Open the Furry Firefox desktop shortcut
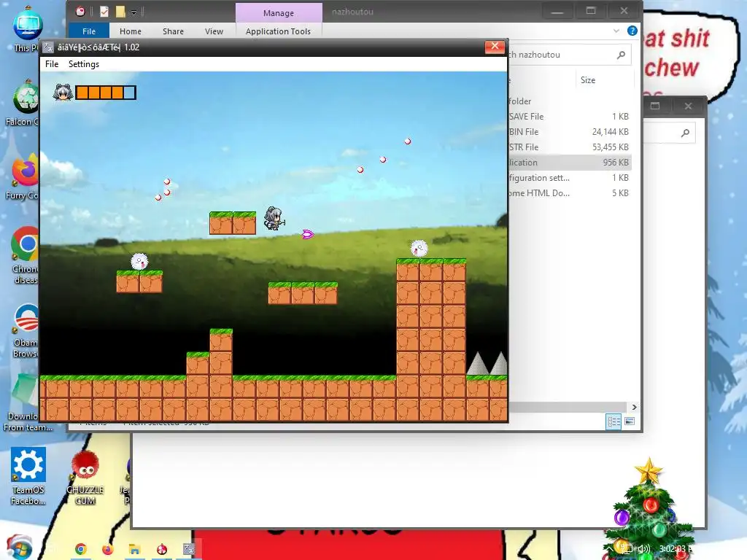 point(24,177)
